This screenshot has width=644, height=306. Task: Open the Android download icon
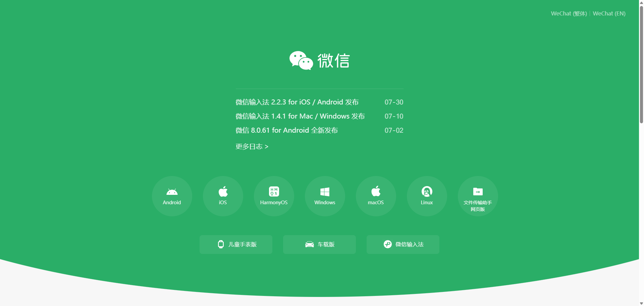click(172, 196)
